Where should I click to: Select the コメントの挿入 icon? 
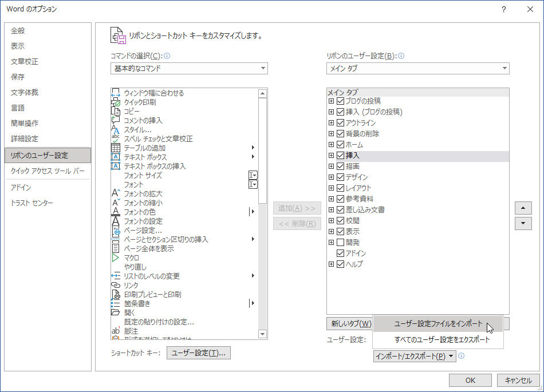116,120
